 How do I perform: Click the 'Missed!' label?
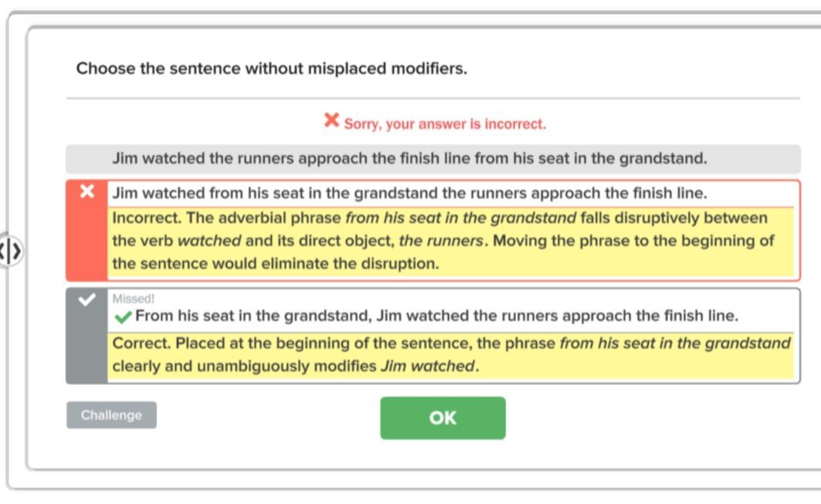[133, 299]
